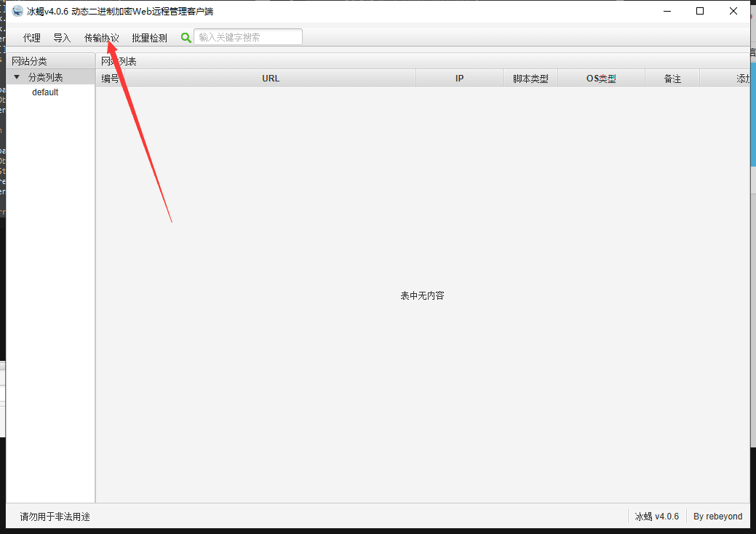Open the 传输协议 menu
The height and width of the screenshot is (534, 756).
pos(101,38)
